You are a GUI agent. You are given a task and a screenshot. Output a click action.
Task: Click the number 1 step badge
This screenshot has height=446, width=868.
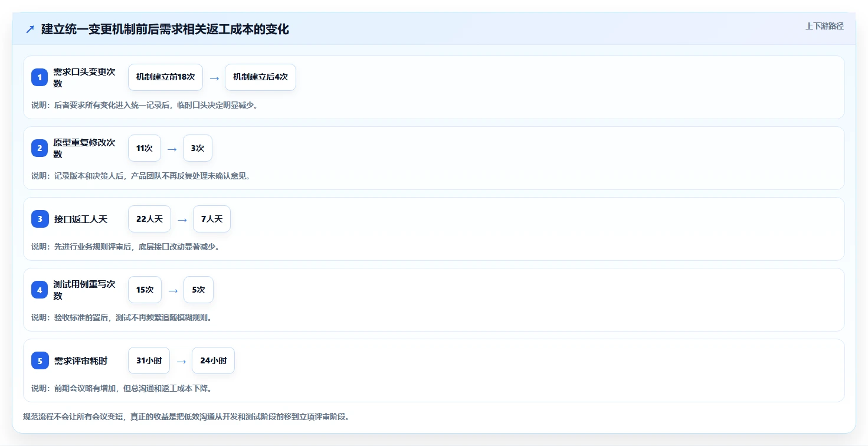(x=40, y=77)
